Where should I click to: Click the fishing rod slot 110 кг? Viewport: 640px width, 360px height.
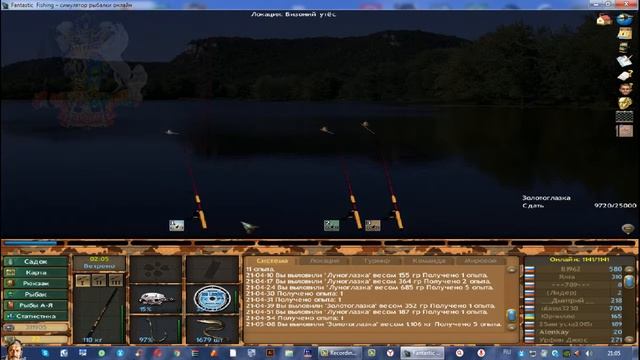99,315
